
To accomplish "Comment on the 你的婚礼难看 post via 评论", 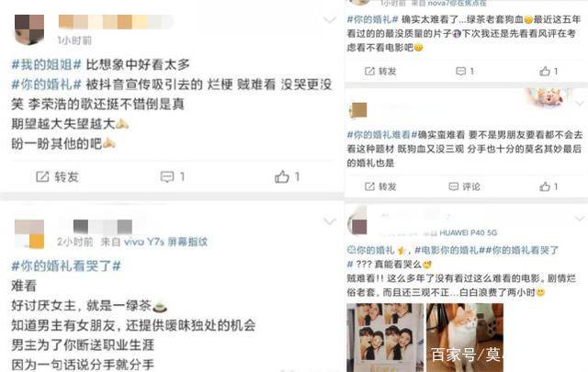I will pos(464,186).
